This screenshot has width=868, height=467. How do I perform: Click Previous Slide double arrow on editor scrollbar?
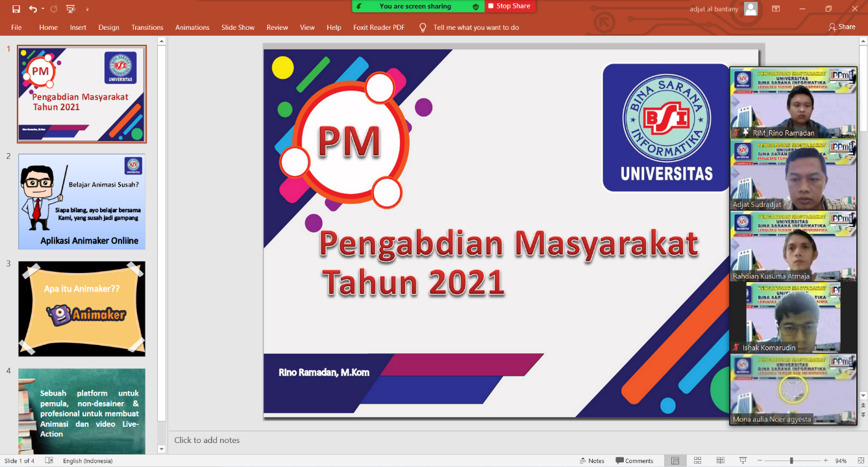coord(863,405)
